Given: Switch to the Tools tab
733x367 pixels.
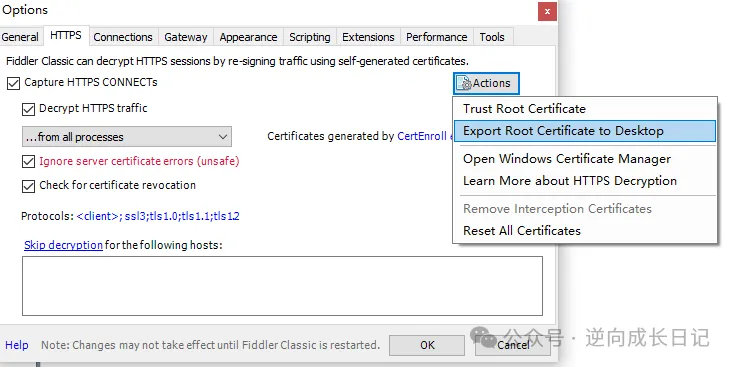Looking at the screenshot, I should (x=492, y=37).
